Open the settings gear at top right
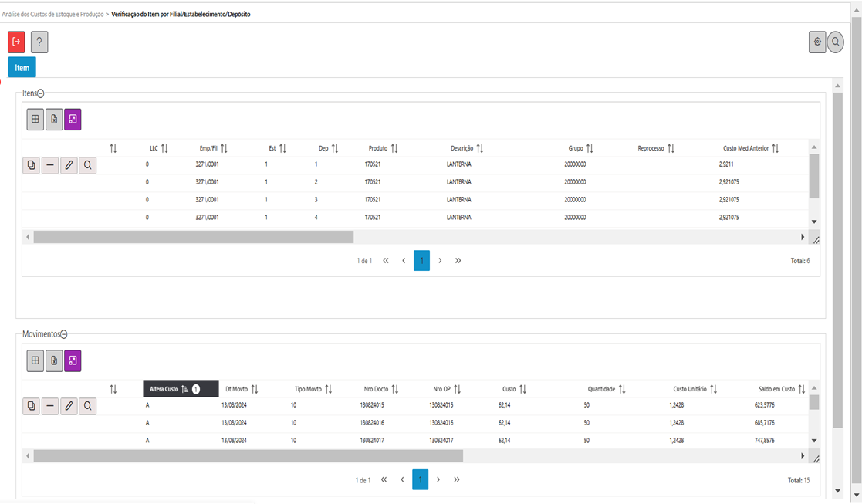Screen dimensions: 862x504 point(817,42)
